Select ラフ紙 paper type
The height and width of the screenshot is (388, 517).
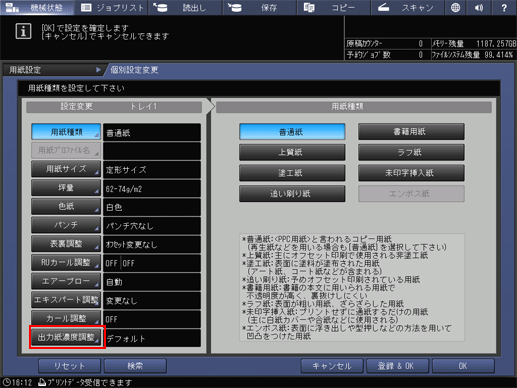tap(411, 153)
